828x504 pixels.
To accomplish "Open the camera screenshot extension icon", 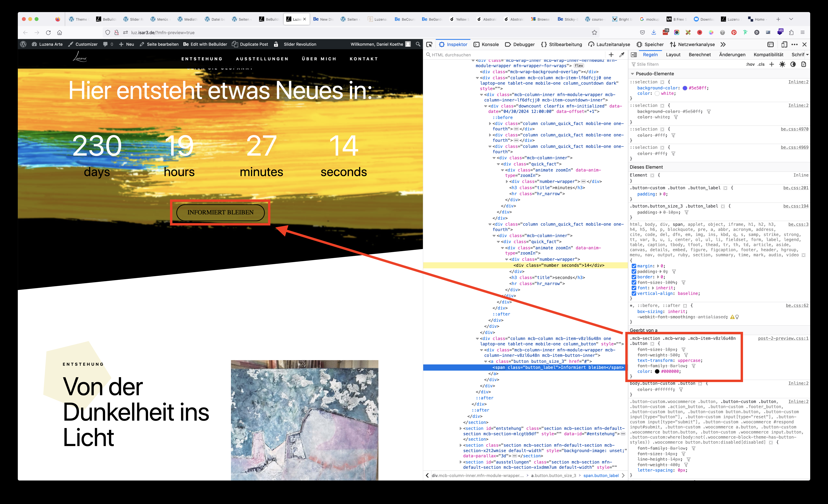I will pos(677,33).
